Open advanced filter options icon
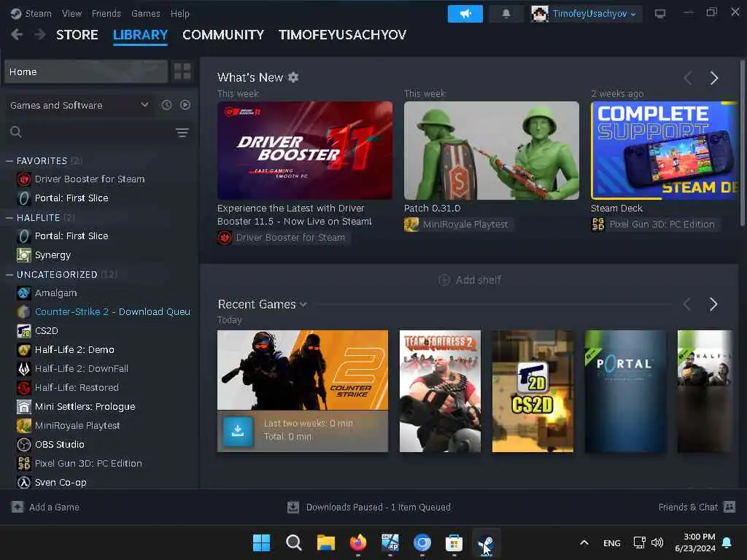747x560 pixels. (x=182, y=133)
